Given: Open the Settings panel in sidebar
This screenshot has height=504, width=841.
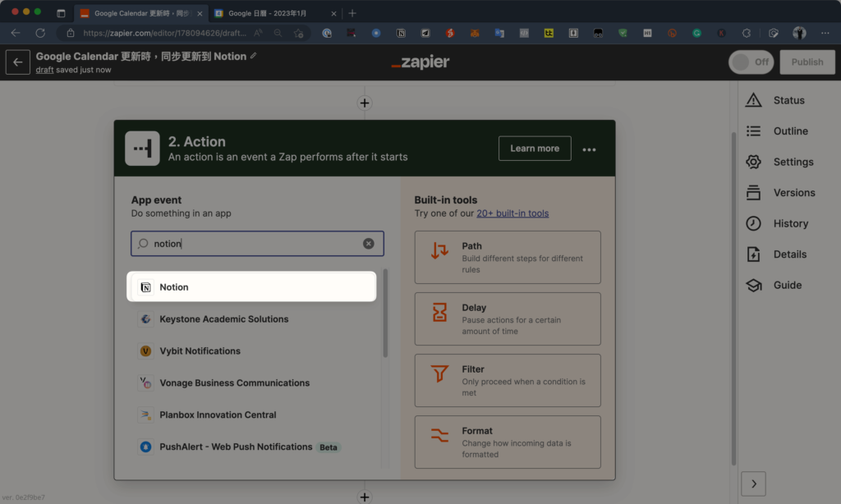Looking at the screenshot, I should (x=780, y=162).
